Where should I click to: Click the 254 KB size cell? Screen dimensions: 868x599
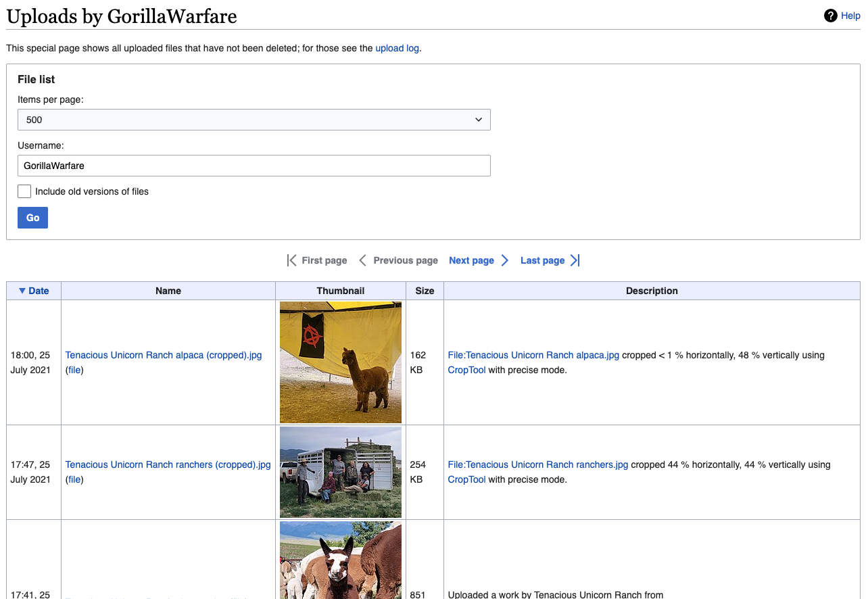coord(425,472)
